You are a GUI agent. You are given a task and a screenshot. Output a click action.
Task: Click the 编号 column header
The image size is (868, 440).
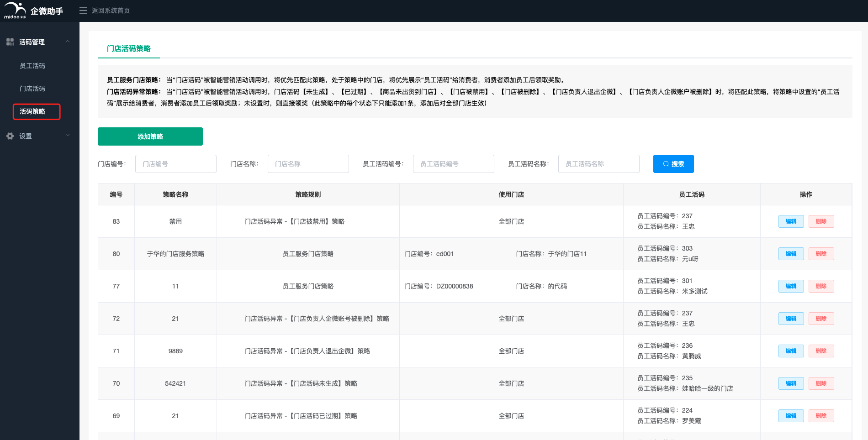tap(116, 194)
